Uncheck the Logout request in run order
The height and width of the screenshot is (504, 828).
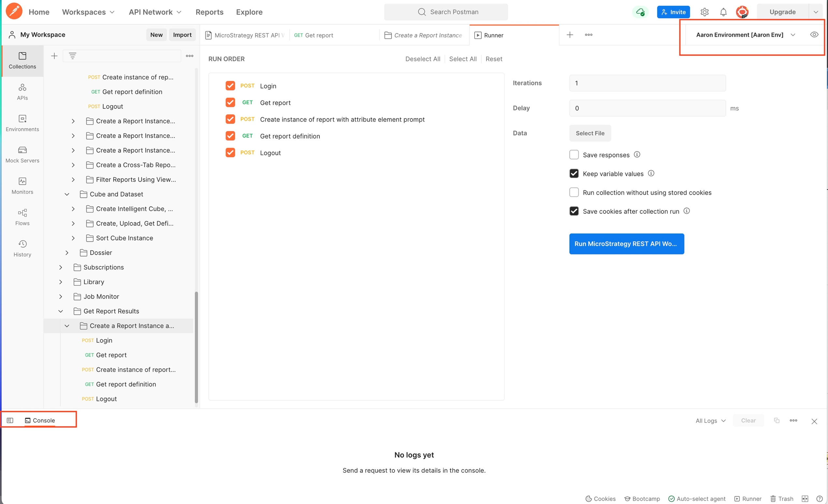tap(230, 153)
